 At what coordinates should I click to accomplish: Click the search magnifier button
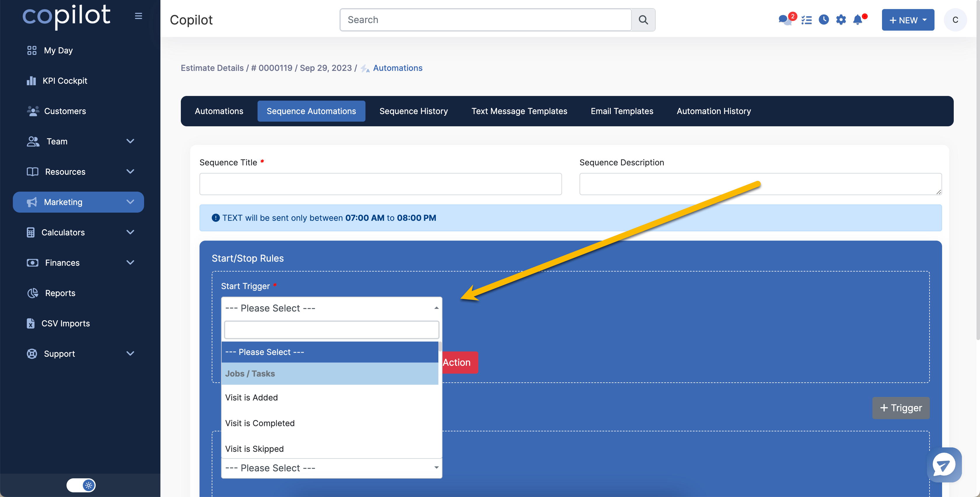643,20
